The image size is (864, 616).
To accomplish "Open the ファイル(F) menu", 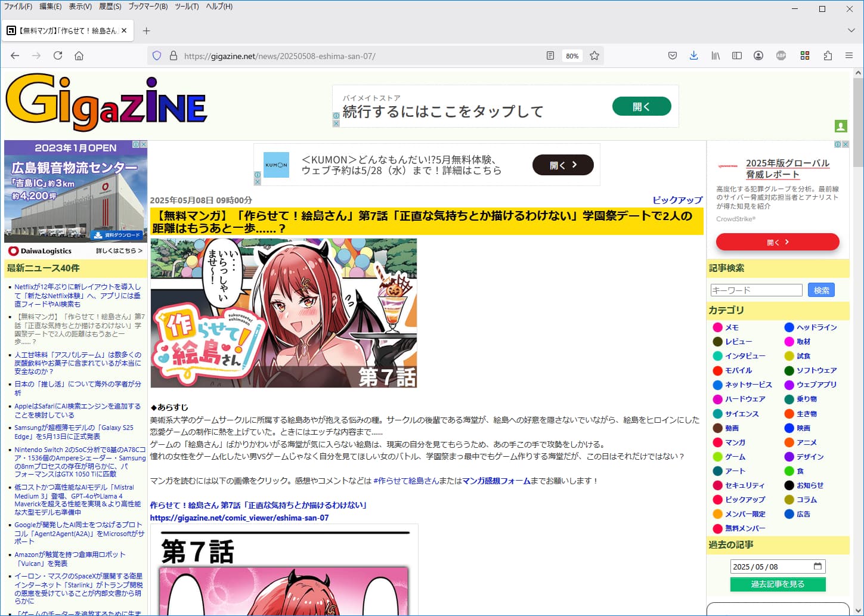I will tap(18, 7).
